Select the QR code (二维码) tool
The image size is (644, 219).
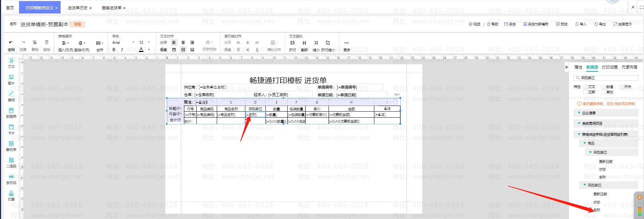pyautogui.click(x=11, y=163)
